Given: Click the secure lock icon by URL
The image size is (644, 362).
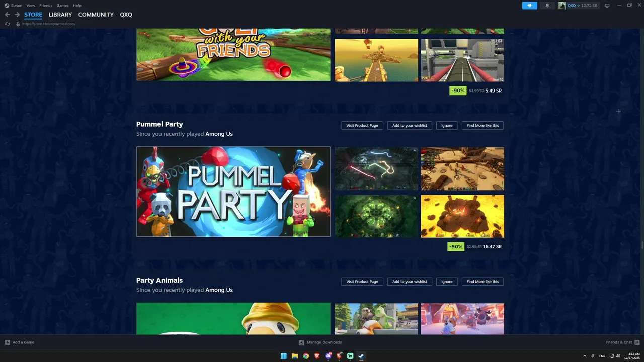Looking at the screenshot, I should pos(18,24).
